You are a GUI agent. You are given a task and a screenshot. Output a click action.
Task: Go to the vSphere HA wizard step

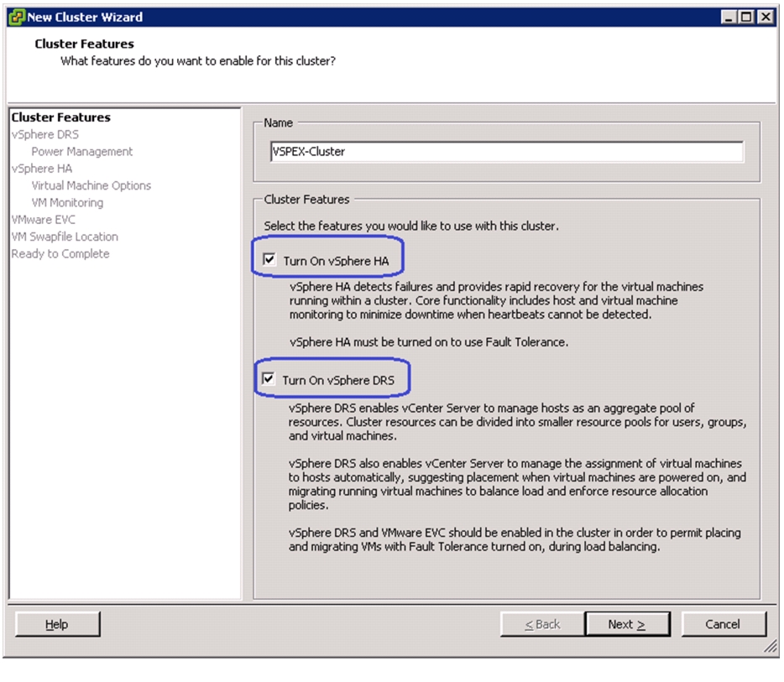(42, 169)
